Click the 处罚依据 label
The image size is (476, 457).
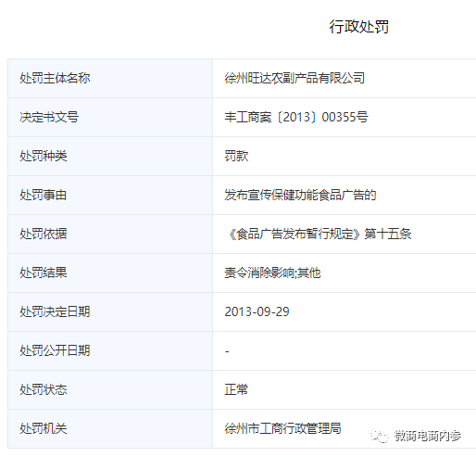(x=44, y=234)
